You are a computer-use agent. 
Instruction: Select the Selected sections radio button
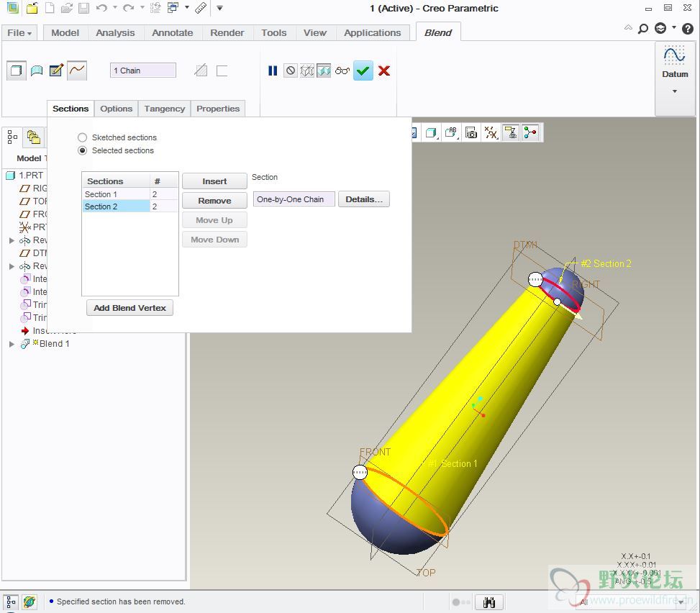tap(82, 150)
